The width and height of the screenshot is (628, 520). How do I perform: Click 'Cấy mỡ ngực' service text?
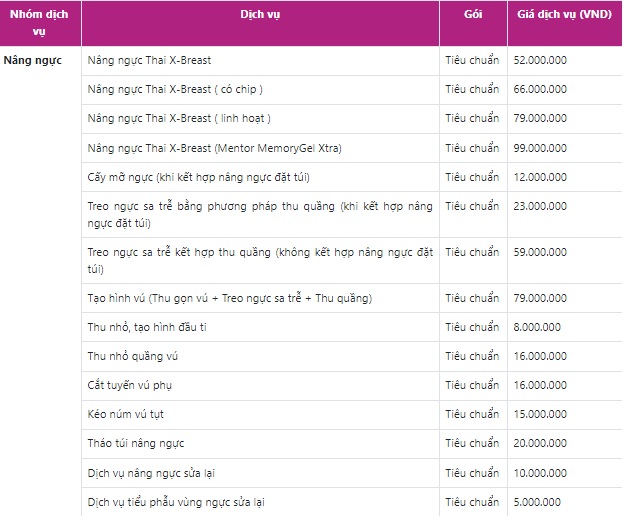point(198,177)
